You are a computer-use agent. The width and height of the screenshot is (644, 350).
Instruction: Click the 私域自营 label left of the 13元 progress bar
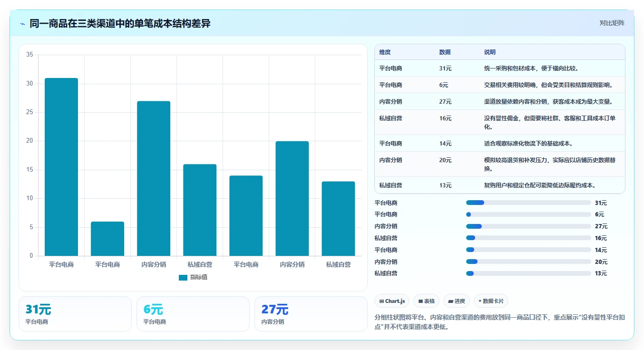point(386,273)
